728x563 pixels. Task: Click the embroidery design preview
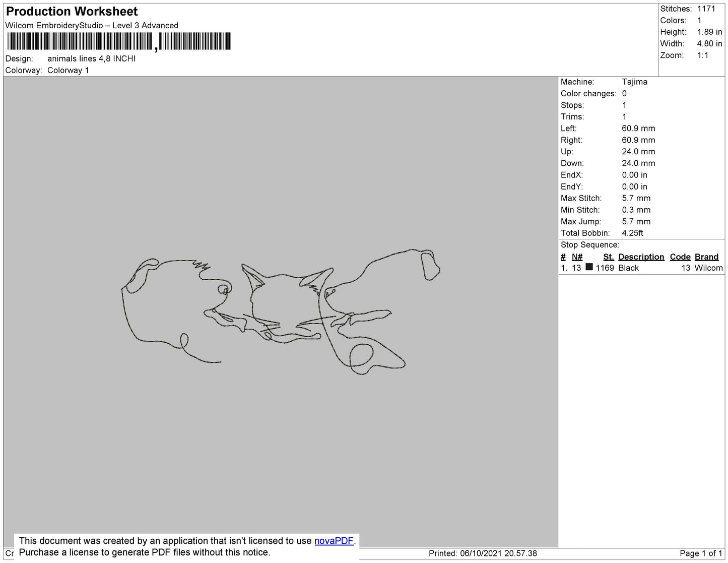[x=281, y=312]
